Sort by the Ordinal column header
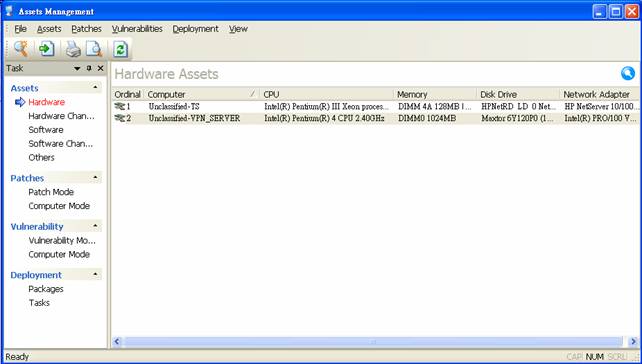The height and width of the screenshot is (364, 642). [127, 94]
